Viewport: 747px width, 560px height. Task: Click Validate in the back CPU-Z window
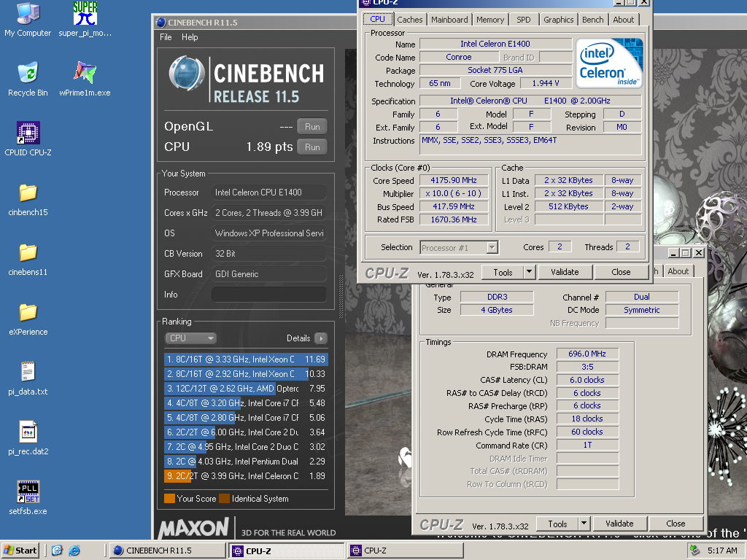click(619, 524)
